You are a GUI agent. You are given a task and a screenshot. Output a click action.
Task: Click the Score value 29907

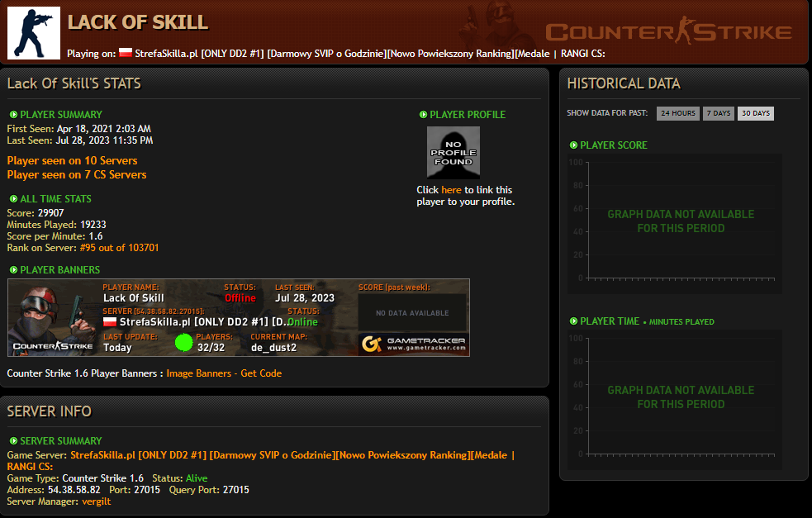[50, 213]
